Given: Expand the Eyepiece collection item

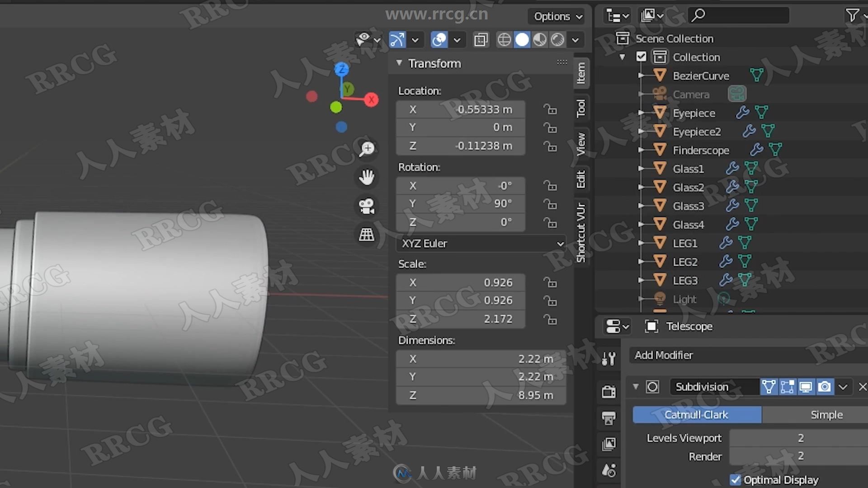Looking at the screenshot, I should tap(640, 113).
